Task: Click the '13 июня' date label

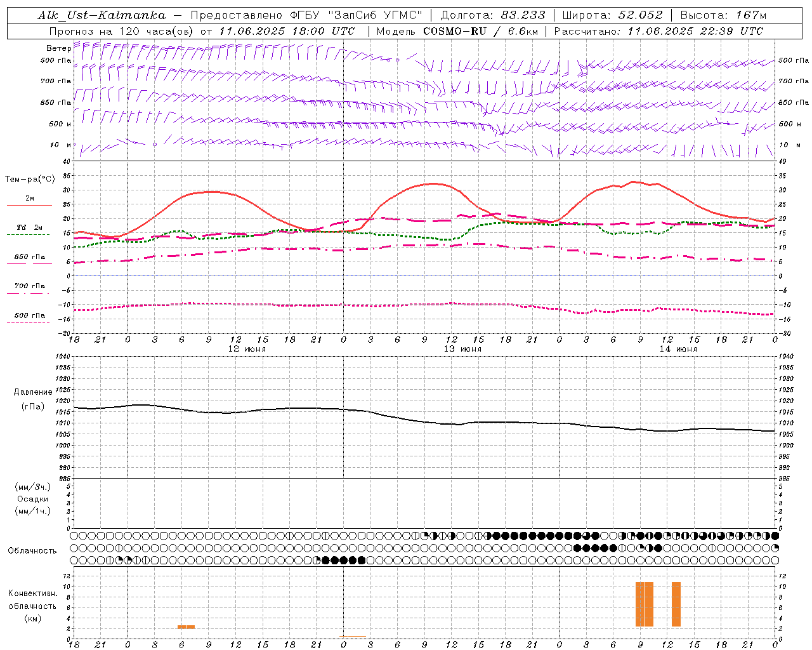Action: [x=462, y=349]
